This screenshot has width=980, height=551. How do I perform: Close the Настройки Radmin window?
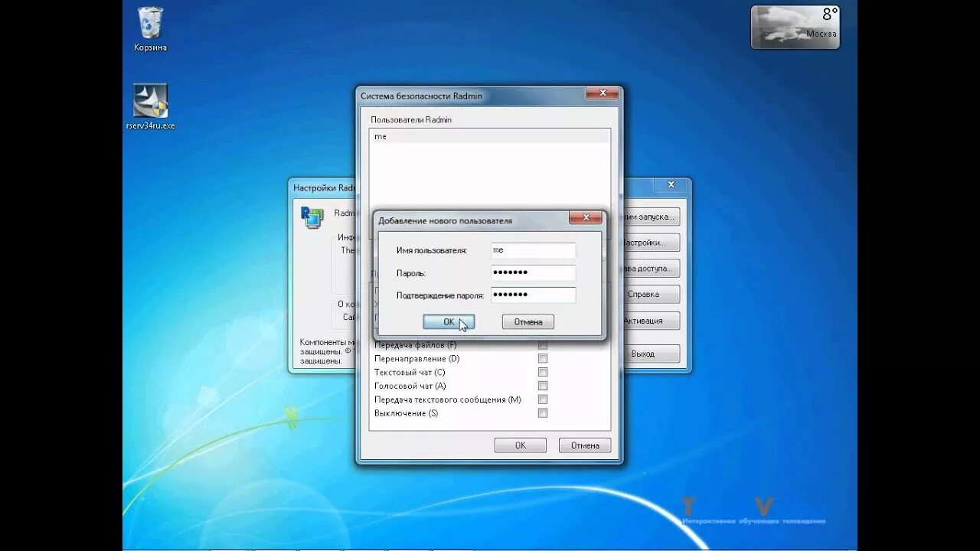(671, 185)
